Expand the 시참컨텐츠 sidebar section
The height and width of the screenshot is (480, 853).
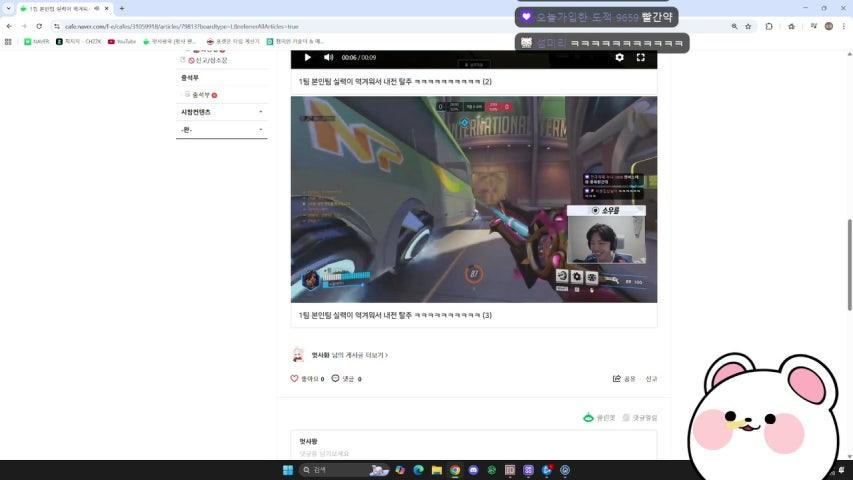(x=221, y=112)
